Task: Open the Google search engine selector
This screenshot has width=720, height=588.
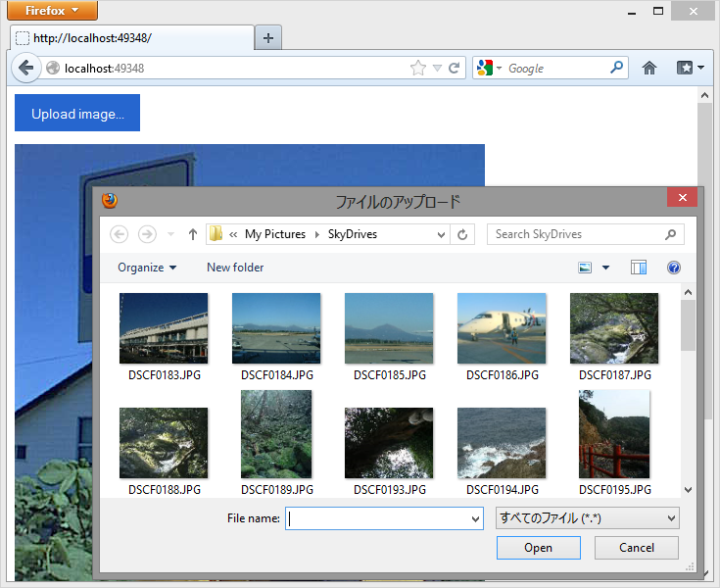Action: tap(489, 68)
